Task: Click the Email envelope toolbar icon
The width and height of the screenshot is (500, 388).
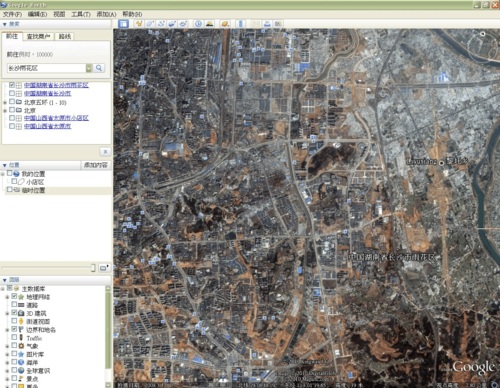Action: click(x=256, y=24)
